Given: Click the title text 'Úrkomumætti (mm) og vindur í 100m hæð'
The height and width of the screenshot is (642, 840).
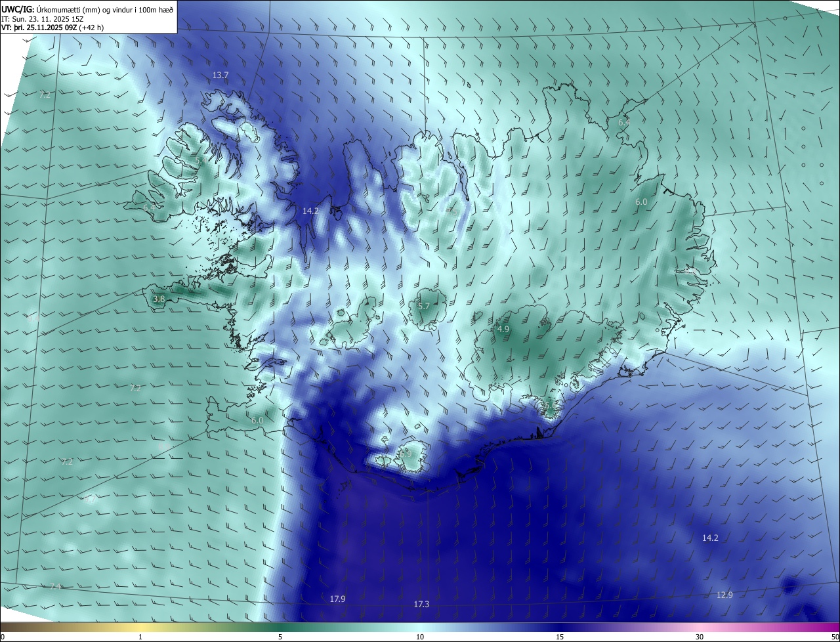Looking at the screenshot, I should pyautogui.click(x=104, y=11).
